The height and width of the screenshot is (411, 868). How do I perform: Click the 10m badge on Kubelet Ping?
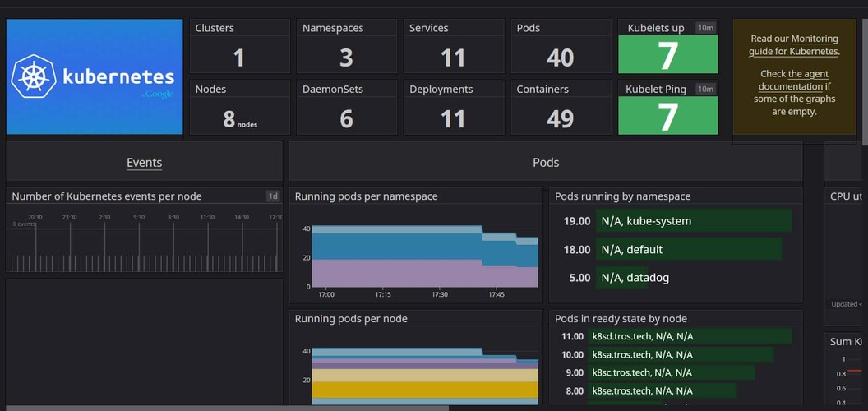pyautogui.click(x=705, y=89)
